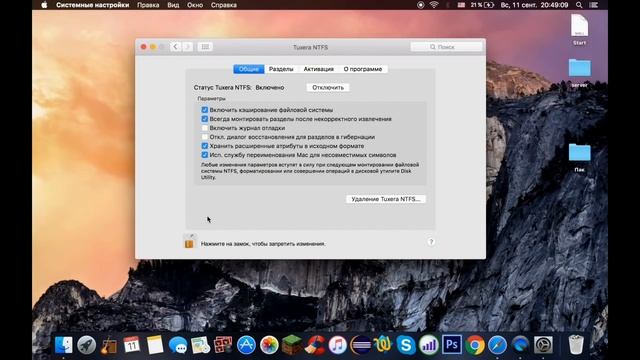Open the input language flag menu
Viewport: 640px width, 360px height.
click(461, 5)
